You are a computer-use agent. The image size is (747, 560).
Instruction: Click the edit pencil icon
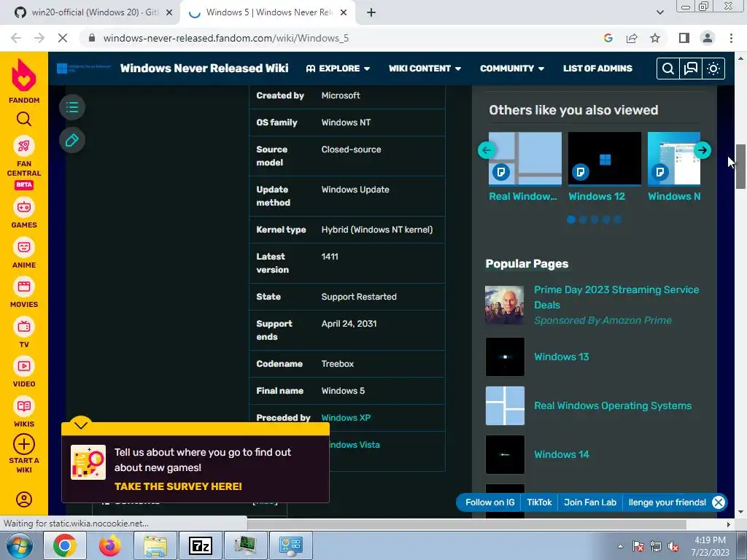[72, 141]
